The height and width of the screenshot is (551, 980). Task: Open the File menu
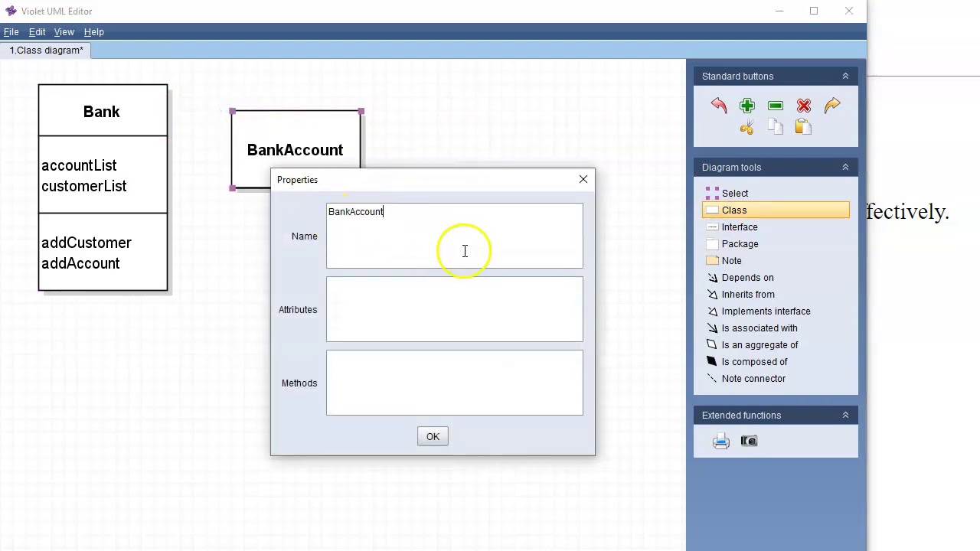[x=11, y=32]
